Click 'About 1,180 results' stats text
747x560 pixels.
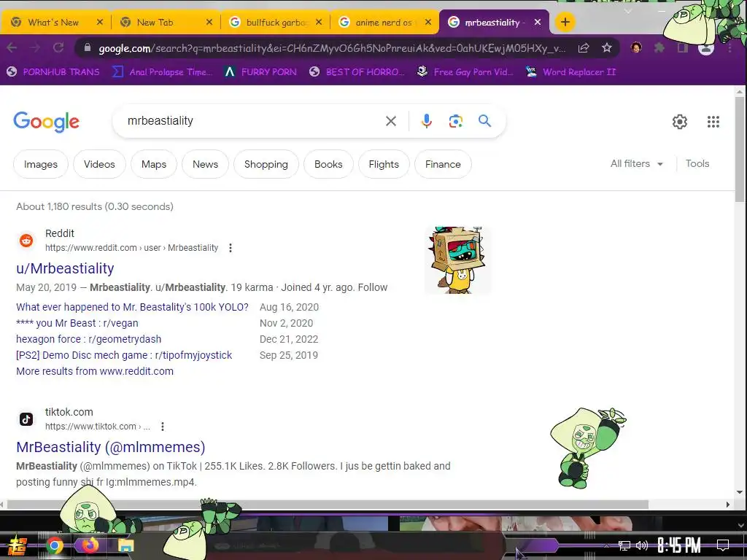(x=94, y=206)
